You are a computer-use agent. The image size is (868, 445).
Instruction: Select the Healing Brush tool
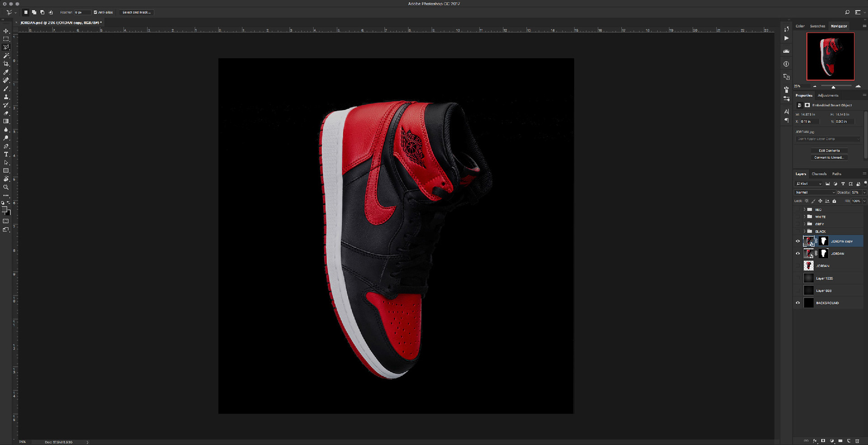click(6, 80)
